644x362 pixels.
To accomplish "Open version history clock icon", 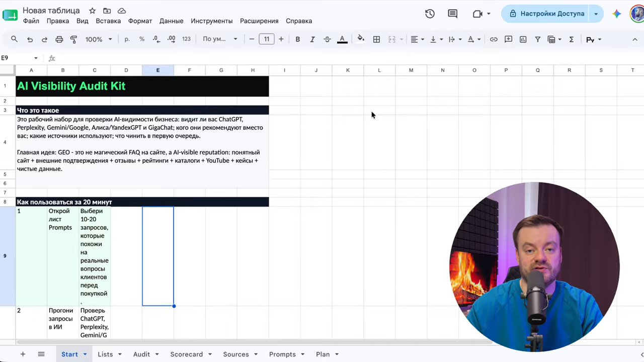I will tap(430, 14).
